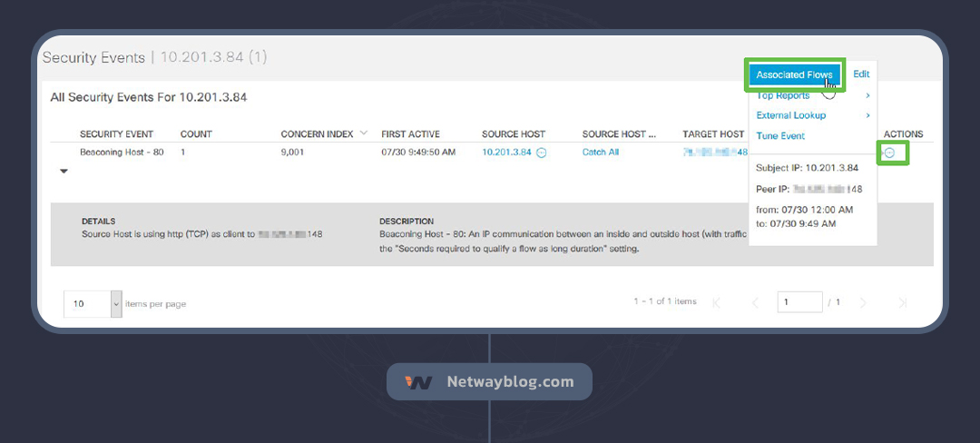The width and height of the screenshot is (980, 443).
Task: Choose Tune Event in the context menu
Action: click(780, 135)
